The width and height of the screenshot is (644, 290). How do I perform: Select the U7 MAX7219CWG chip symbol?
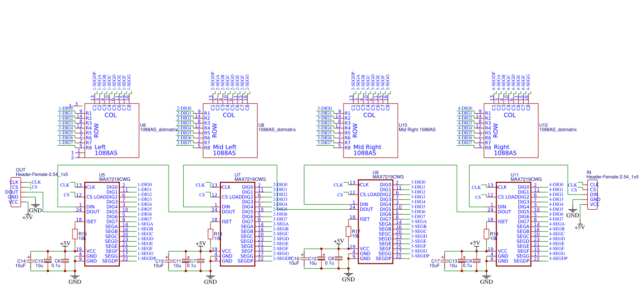237,224
